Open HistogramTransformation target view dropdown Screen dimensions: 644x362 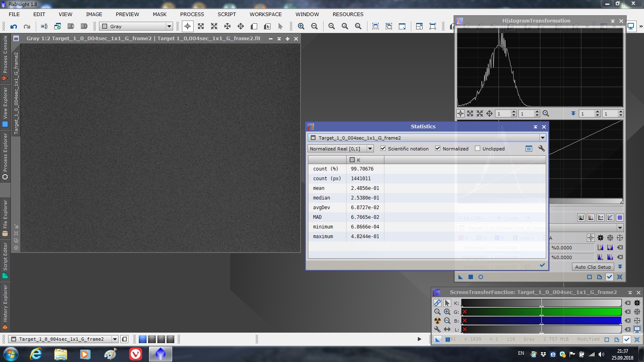[x=620, y=228]
